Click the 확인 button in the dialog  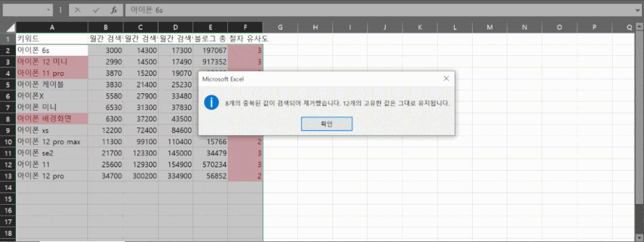pyautogui.click(x=327, y=124)
